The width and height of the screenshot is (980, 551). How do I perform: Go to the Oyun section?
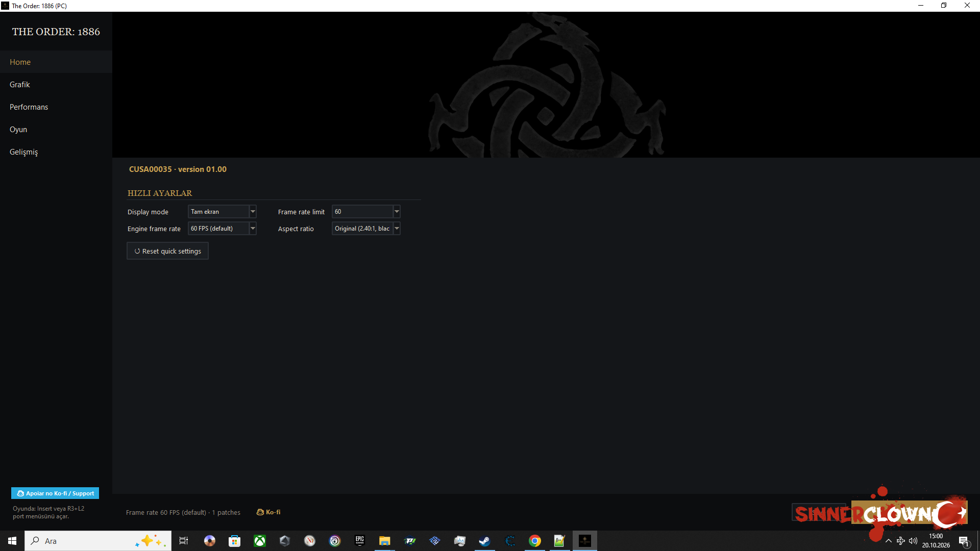[56, 129]
